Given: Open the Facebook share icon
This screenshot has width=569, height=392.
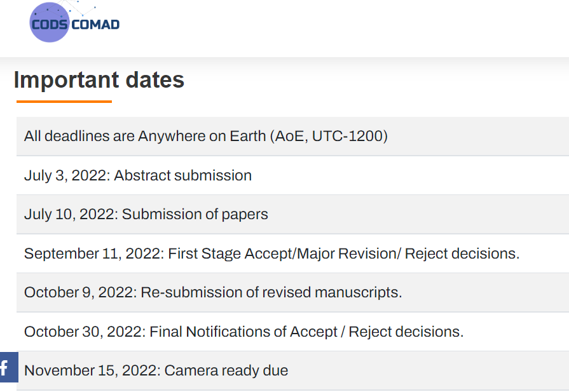Looking at the screenshot, I should [x=6, y=367].
